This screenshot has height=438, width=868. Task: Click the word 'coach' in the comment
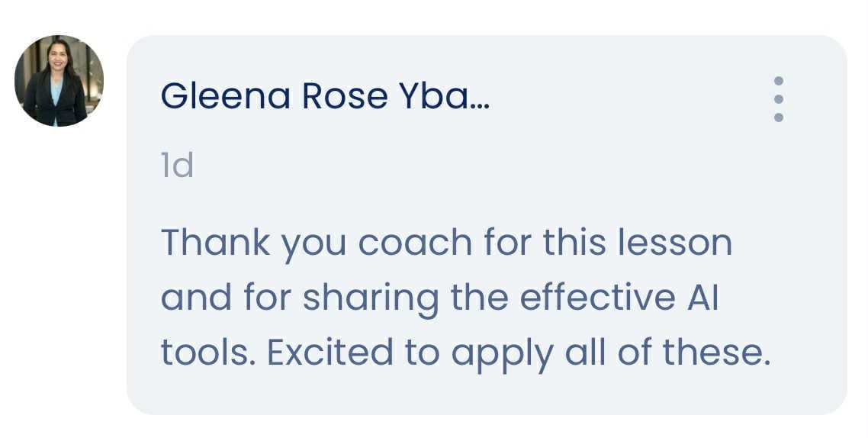415,243
